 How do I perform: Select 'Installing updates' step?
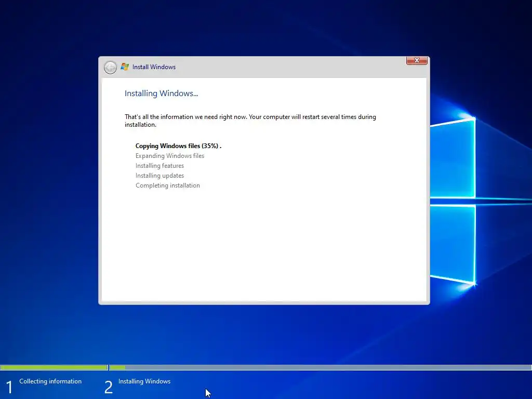pos(159,176)
